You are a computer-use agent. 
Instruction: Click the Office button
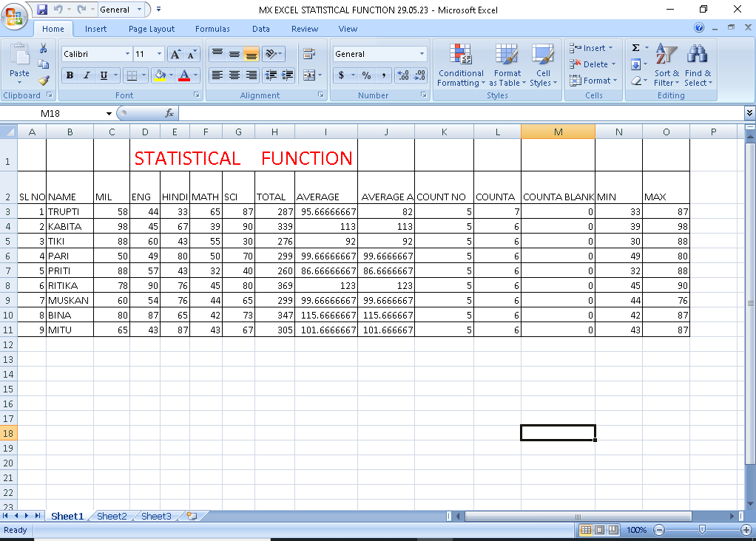pyautogui.click(x=16, y=15)
